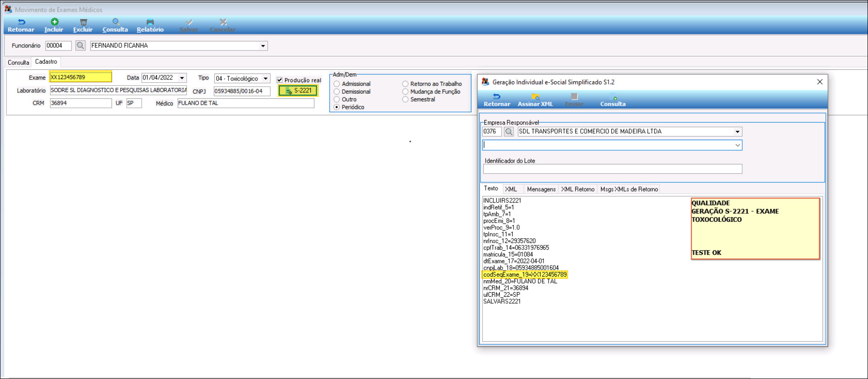Click highlighted codSeqExame_19 line
Image resolution: width=868 pixels, height=379 pixels.
coord(525,275)
